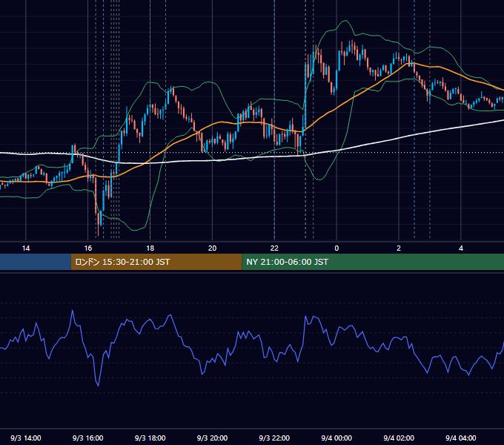504x445 pixels.
Task: Click the 9/3 16:00 date label
Action: (x=87, y=438)
